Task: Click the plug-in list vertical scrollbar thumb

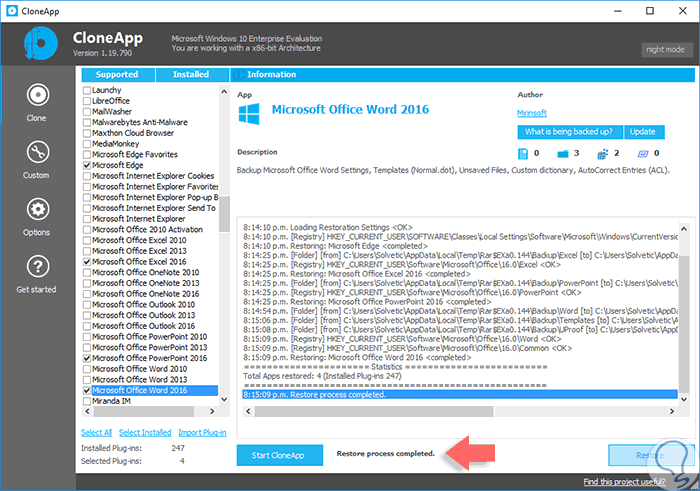Action: (x=224, y=213)
